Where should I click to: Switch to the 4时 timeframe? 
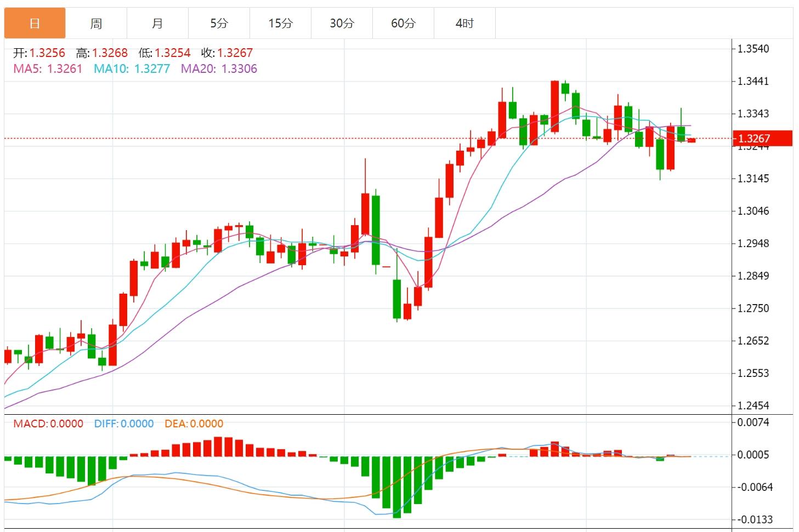[x=464, y=23]
